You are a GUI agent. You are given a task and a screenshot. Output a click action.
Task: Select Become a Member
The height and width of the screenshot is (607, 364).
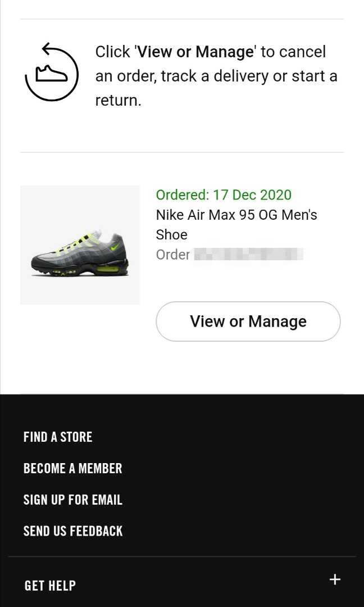pyautogui.click(x=72, y=468)
